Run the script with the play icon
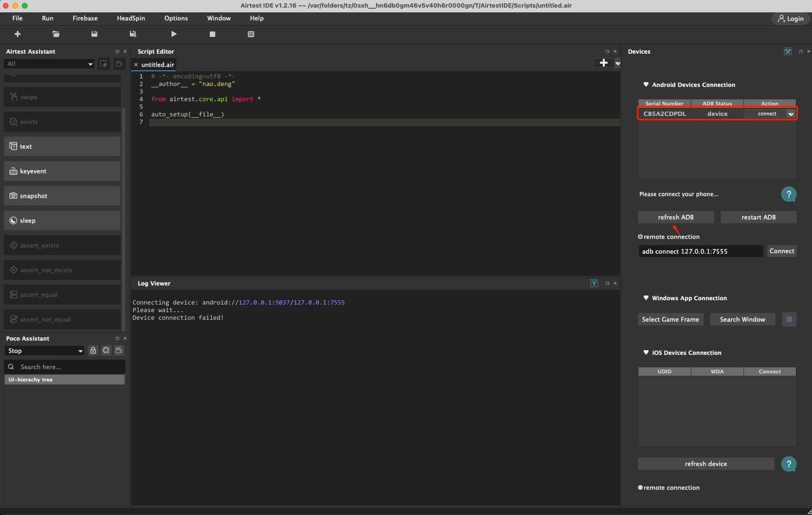This screenshot has height=515, width=812. [x=174, y=34]
